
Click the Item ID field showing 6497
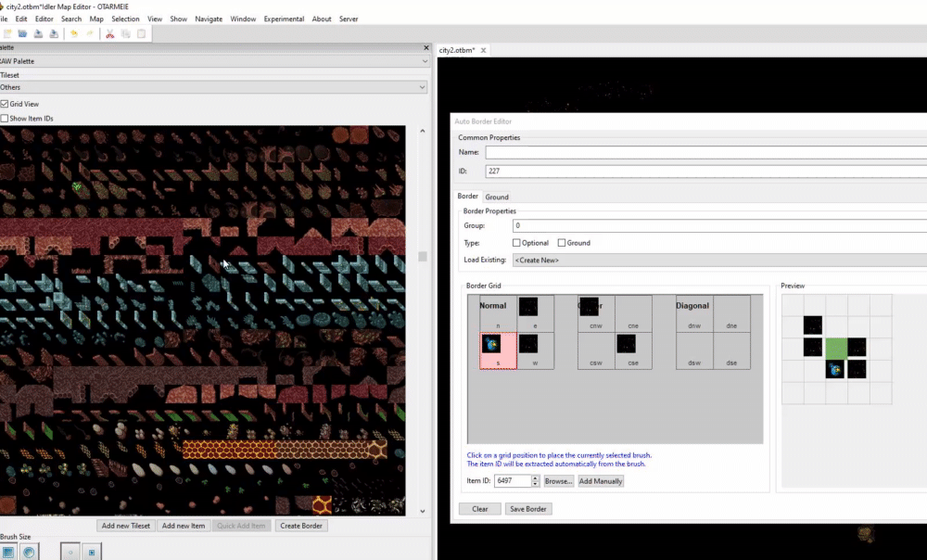pos(513,481)
